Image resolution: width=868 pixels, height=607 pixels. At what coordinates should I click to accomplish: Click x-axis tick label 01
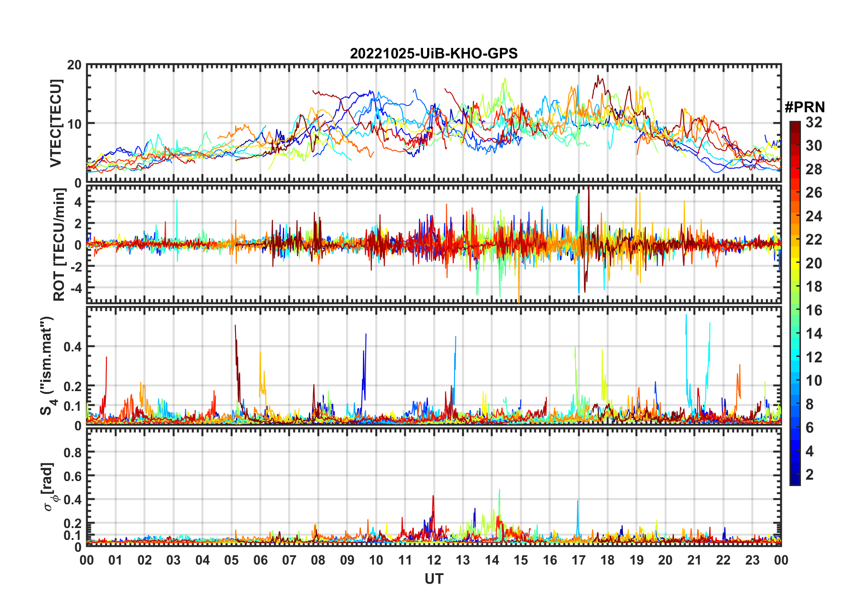pyautogui.click(x=115, y=560)
